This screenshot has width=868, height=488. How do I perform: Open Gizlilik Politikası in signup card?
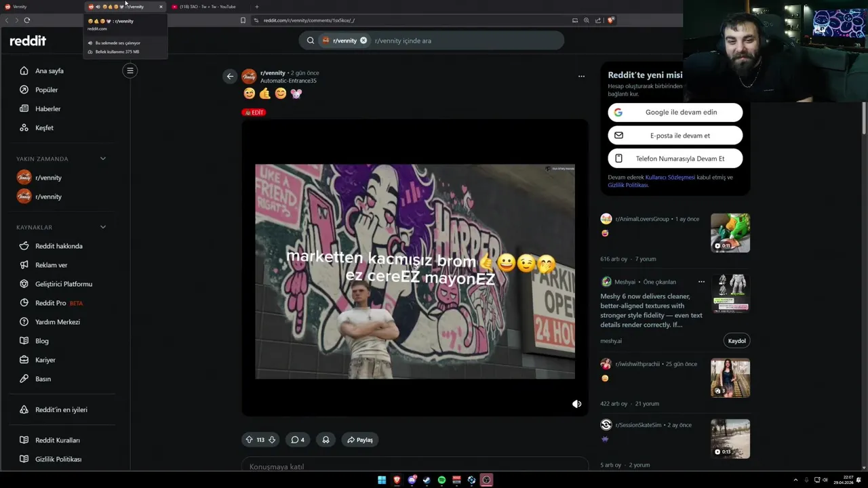pyautogui.click(x=628, y=185)
